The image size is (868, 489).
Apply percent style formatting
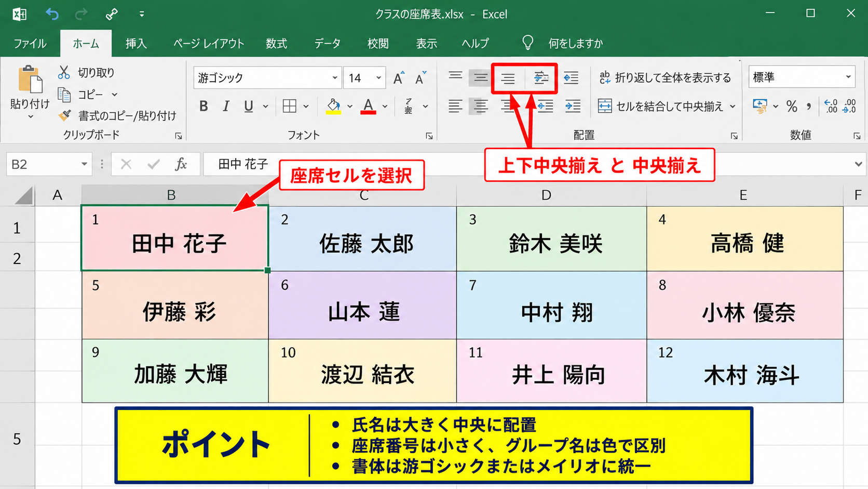pyautogui.click(x=792, y=107)
